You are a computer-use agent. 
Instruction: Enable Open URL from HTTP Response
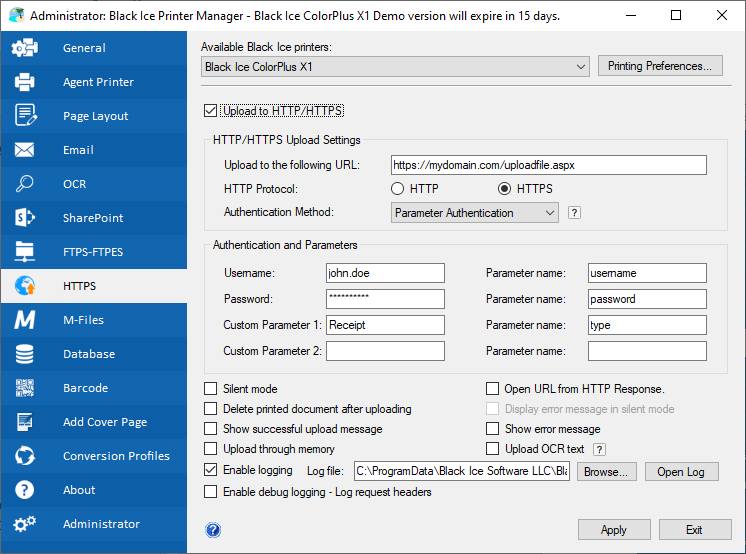(492, 388)
